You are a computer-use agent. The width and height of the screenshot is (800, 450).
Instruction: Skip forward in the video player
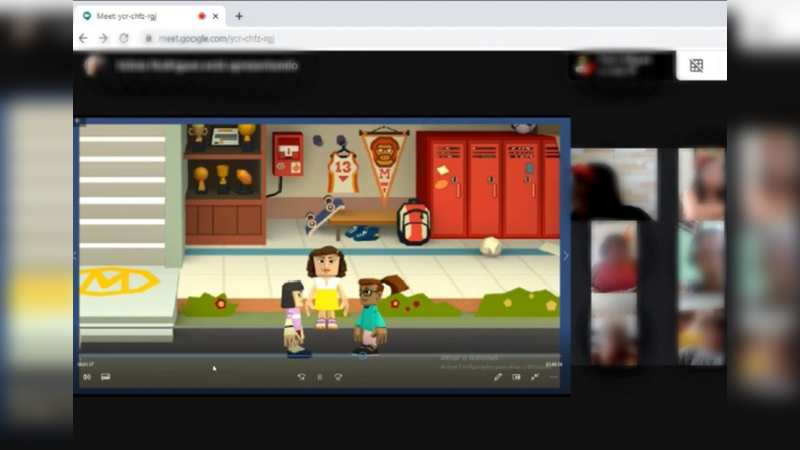pyautogui.click(x=338, y=377)
